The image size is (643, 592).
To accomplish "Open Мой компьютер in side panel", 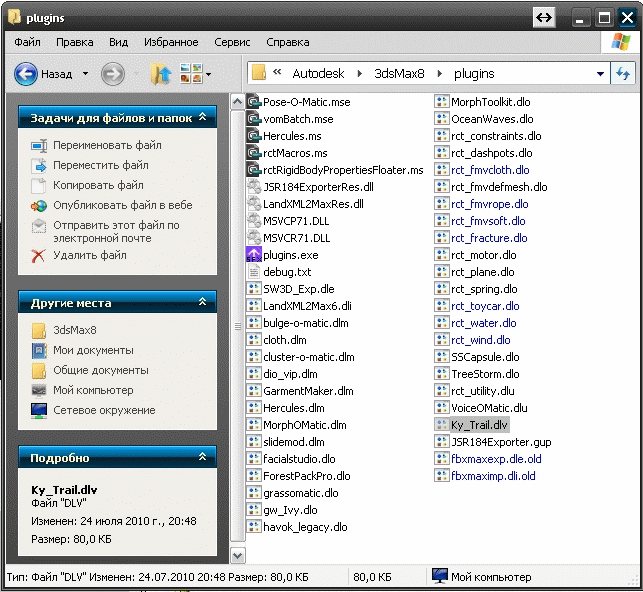I will pyautogui.click(x=93, y=390).
